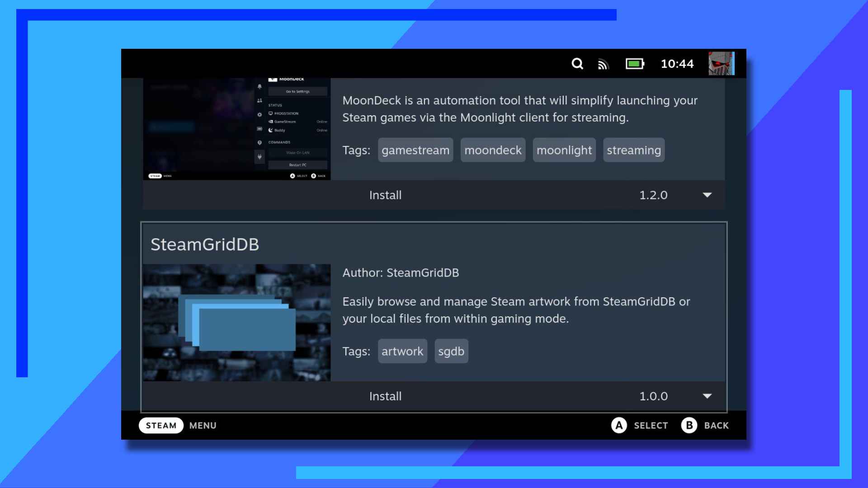Image resolution: width=868 pixels, height=488 pixels.
Task: Expand MoonDeck version 1.2.0 dropdown arrow
Action: [x=707, y=195]
